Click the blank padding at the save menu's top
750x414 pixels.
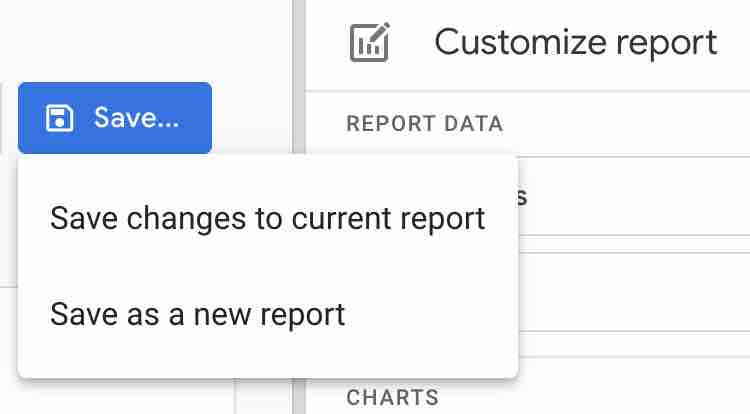pos(267,168)
